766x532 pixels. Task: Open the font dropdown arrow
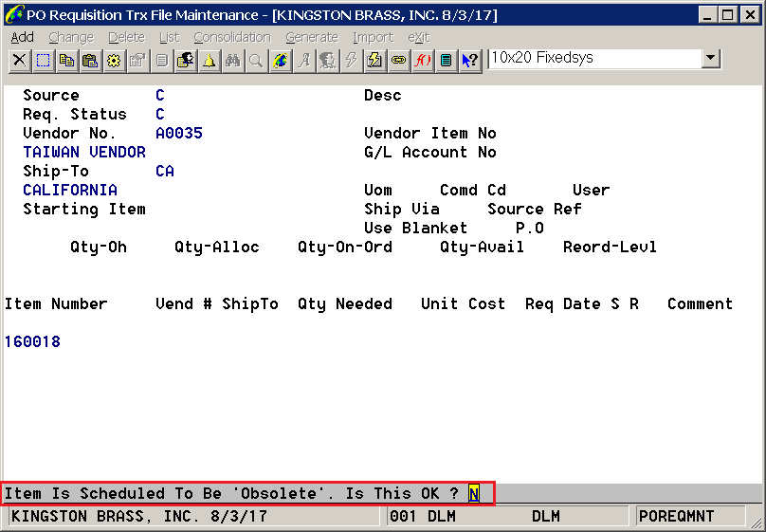[x=711, y=59]
